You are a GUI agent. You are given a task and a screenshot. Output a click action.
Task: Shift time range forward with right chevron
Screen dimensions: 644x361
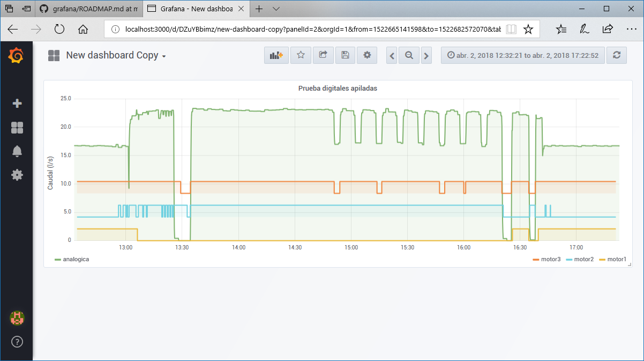426,55
